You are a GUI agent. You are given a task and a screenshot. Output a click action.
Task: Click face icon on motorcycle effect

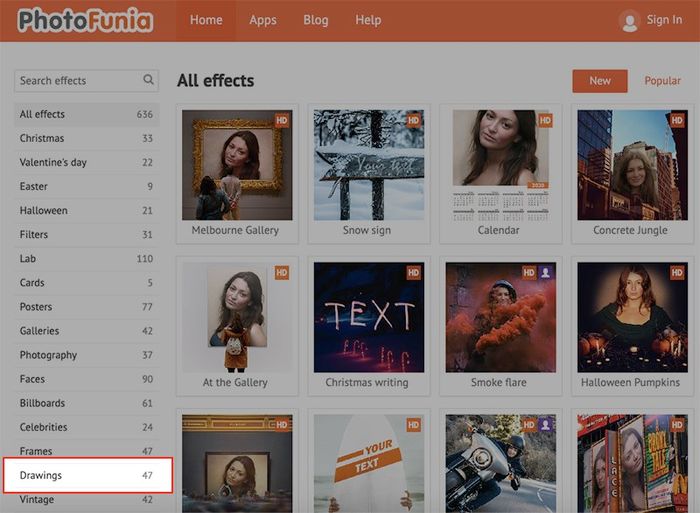coord(545,425)
